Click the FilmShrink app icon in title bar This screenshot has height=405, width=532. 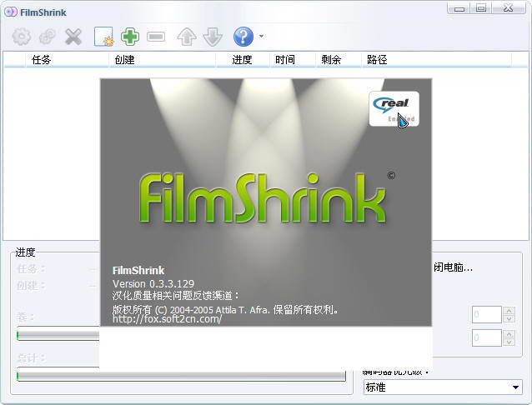(11, 12)
